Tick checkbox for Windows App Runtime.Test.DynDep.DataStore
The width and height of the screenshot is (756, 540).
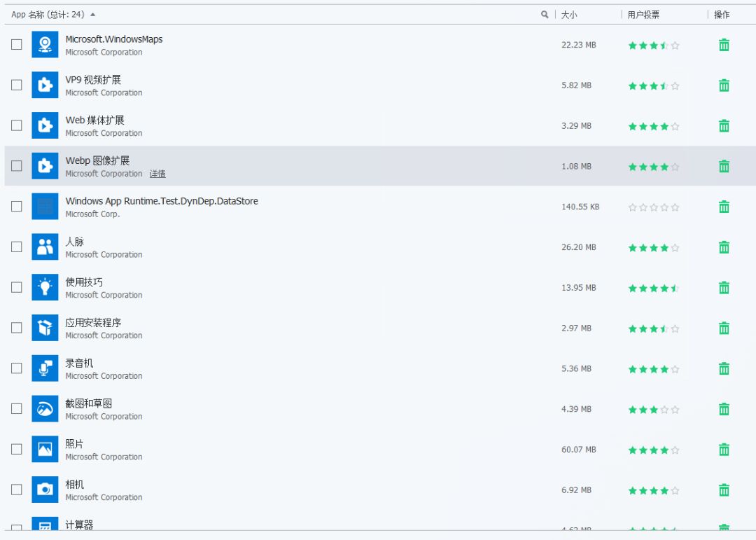16,207
